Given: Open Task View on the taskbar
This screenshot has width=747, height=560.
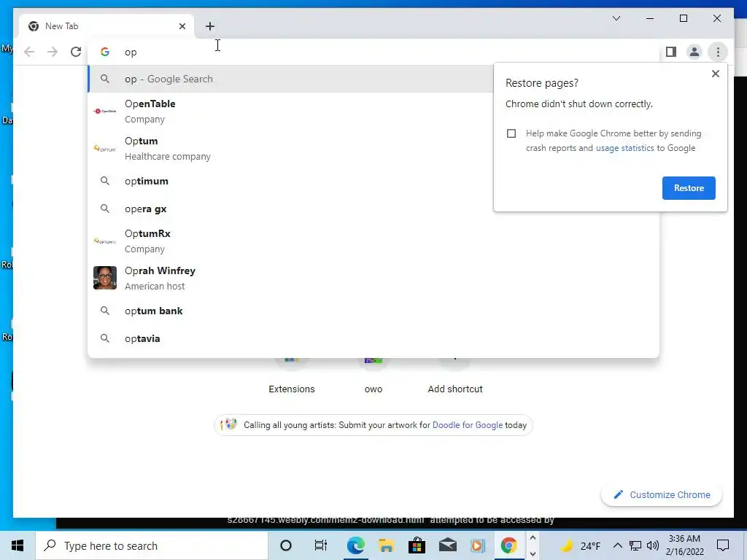Looking at the screenshot, I should (321, 545).
